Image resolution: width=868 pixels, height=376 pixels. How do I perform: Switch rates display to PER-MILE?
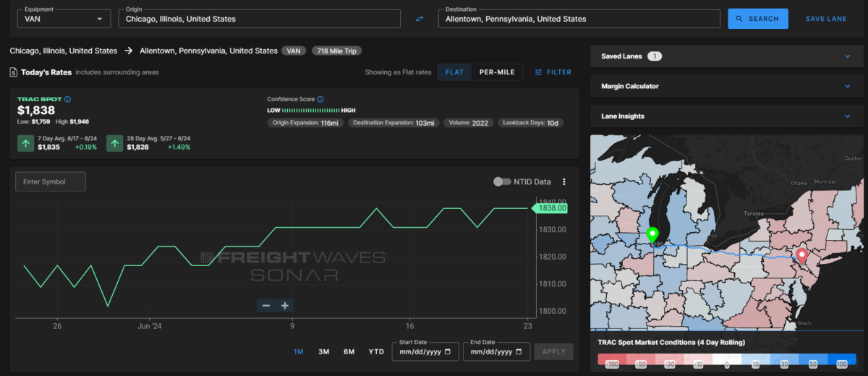click(x=497, y=72)
